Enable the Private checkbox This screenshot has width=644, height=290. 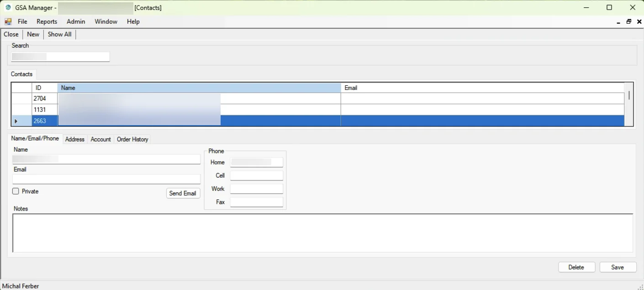click(x=15, y=191)
